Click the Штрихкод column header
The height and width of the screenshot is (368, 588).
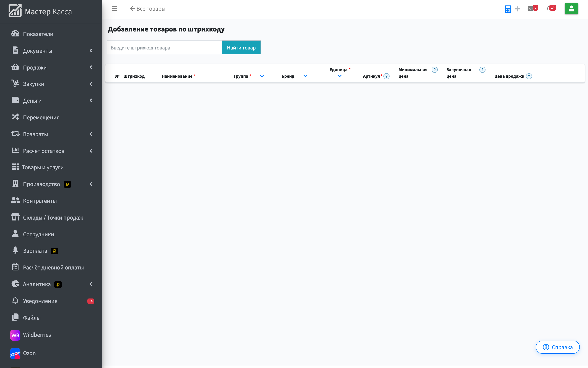134,76
